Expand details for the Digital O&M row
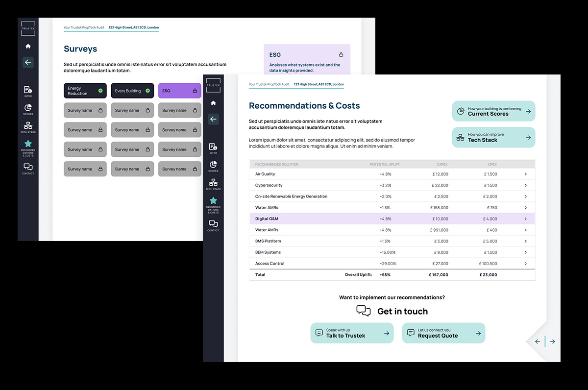The image size is (588, 390). point(525,219)
